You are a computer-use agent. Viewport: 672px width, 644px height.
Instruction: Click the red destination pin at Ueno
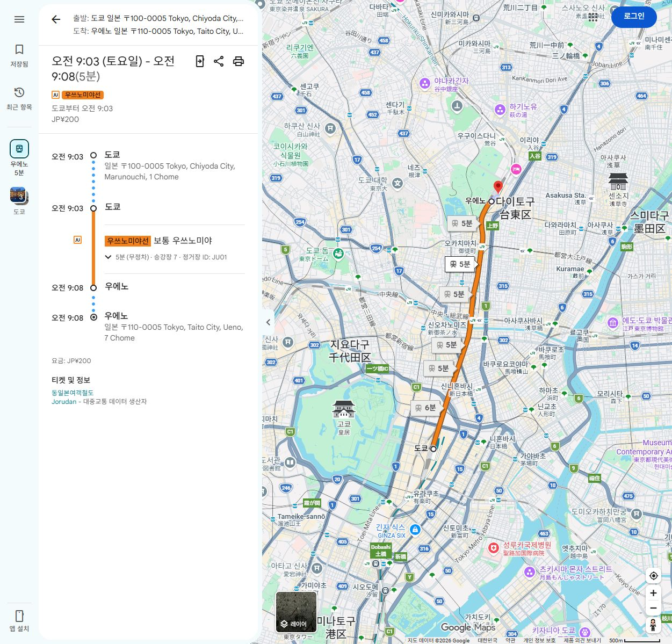(x=498, y=187)
